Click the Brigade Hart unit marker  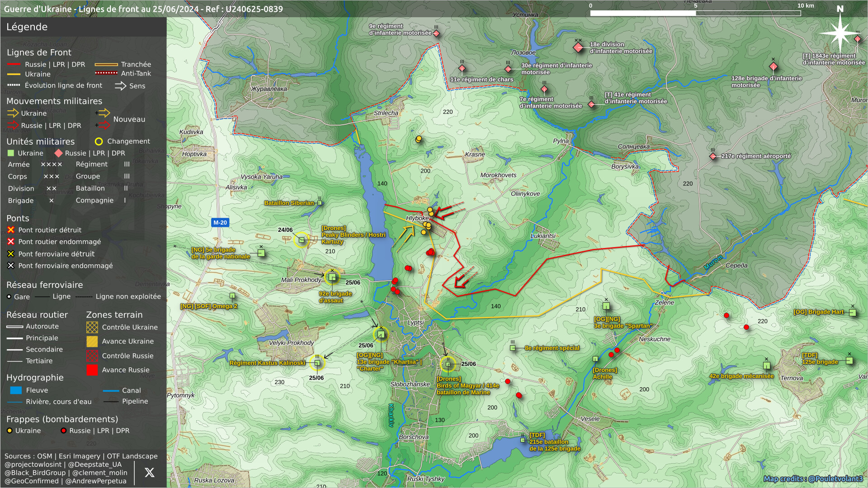[x=852, y=312]
